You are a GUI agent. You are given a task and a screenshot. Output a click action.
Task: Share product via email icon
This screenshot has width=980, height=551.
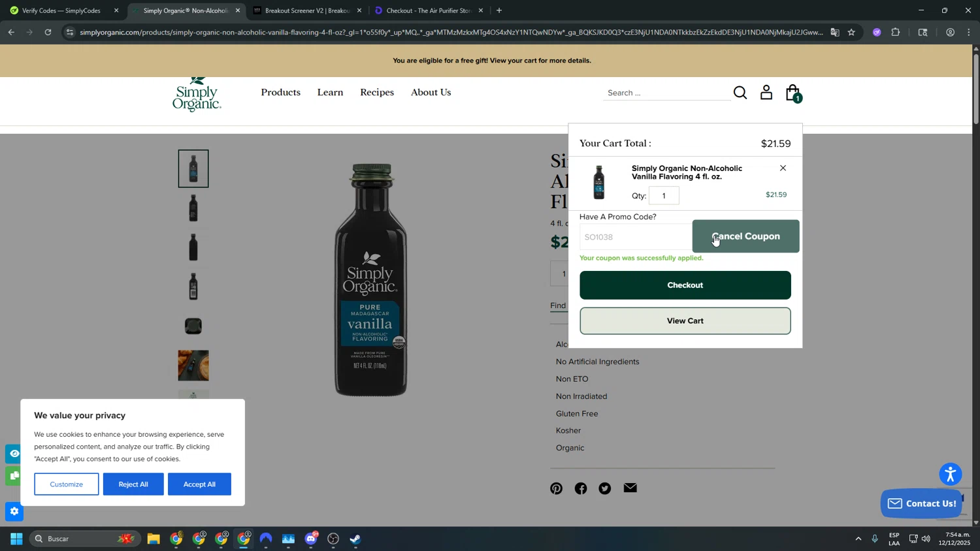click(x=630, y=488)
